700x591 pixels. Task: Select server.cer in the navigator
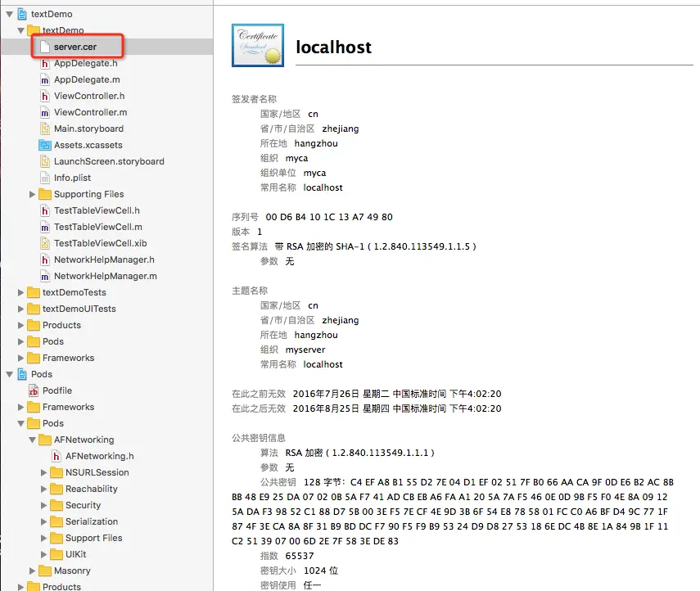(106, 47)
